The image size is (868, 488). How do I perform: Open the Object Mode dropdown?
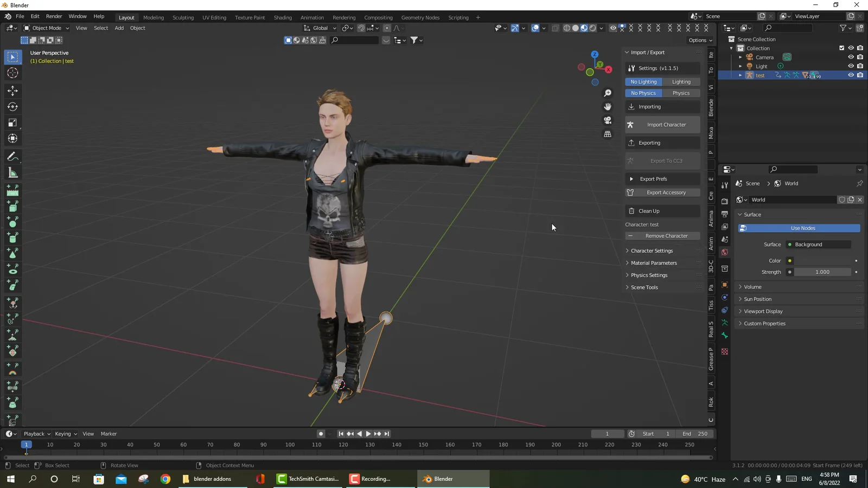pyautogui.click(x=47, y=28)
